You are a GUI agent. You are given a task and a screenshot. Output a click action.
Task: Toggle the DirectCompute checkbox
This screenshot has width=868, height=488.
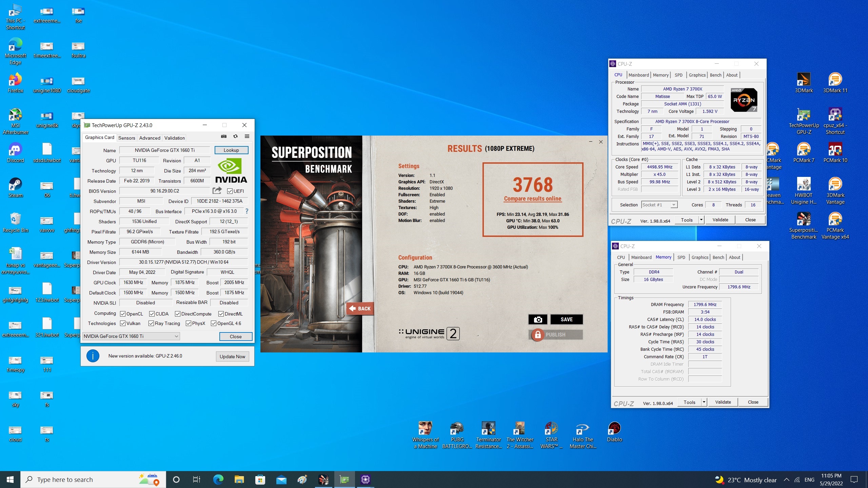point(177,314)
